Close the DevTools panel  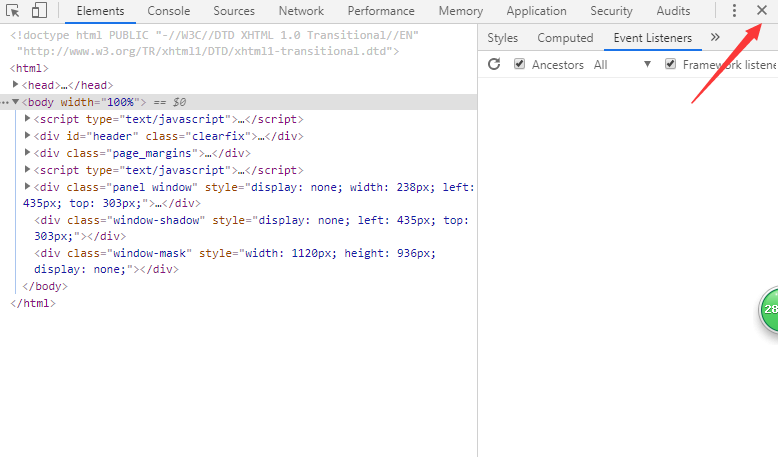pyautogui.click(x=762, y=10)
